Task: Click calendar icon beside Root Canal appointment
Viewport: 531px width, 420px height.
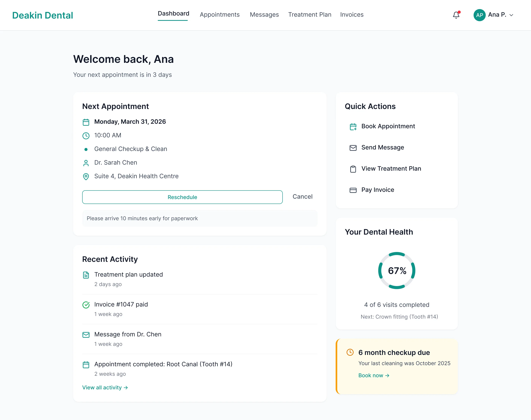Action: pyautogui.click(x=86, y=365)
